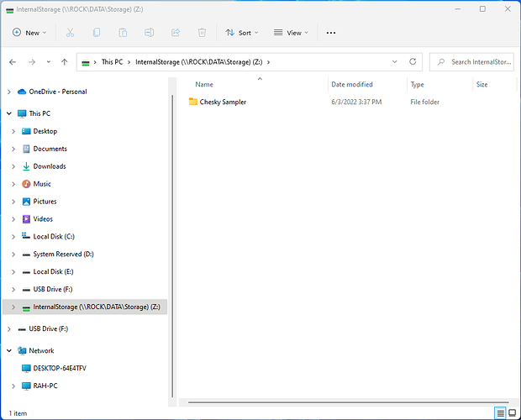The height and width of the screenshot is (420, 521).
Task: Switch to details view in status bar
Action: [x=500, y=412]
